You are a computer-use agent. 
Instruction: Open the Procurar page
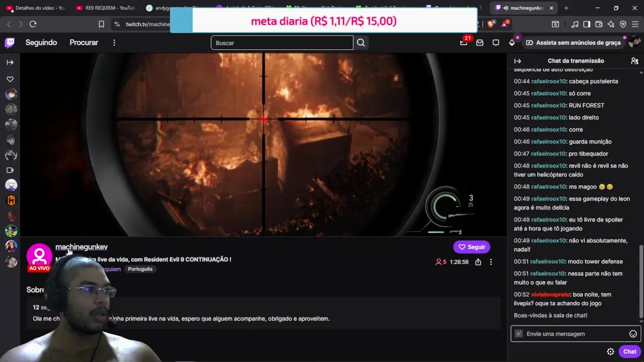point(84,43)
